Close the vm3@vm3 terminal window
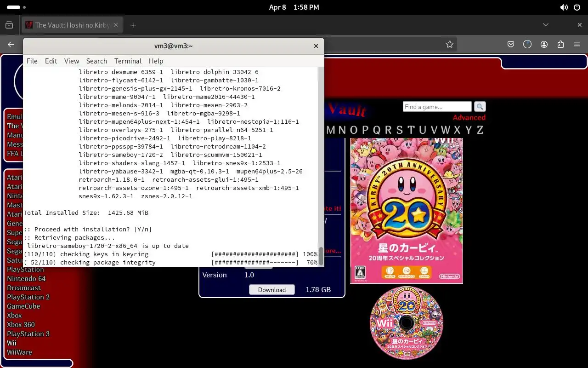The height and width of the screenshot is (368, 588). (x=316, y=46)
